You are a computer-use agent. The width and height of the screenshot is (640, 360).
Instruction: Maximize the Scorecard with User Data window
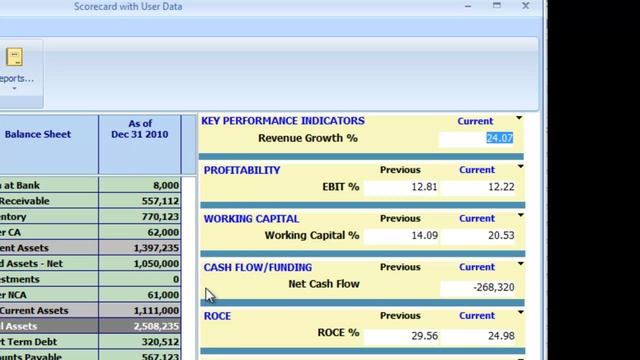497,5
